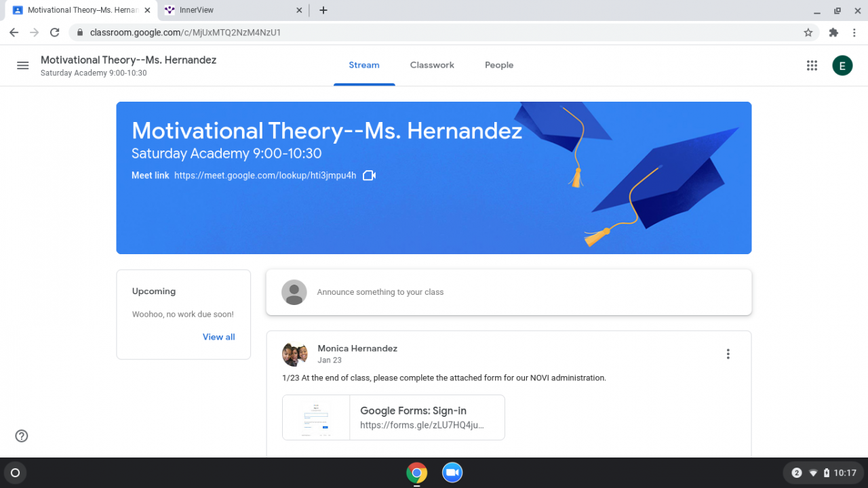The height and width of the screenshot is (488, 868).
Task: Click the gray profile avatar in announce box
Action: point(294,292)
